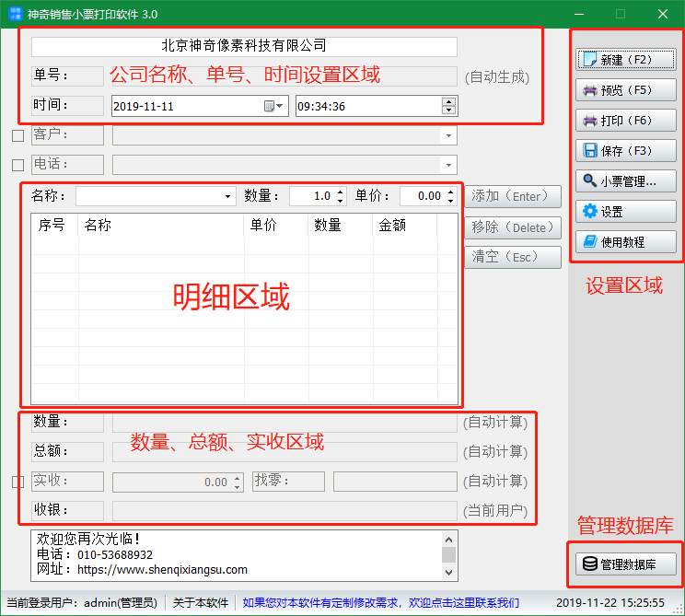Click the 名称 column header in details table
685x616 pixels.
click(98, 225)
